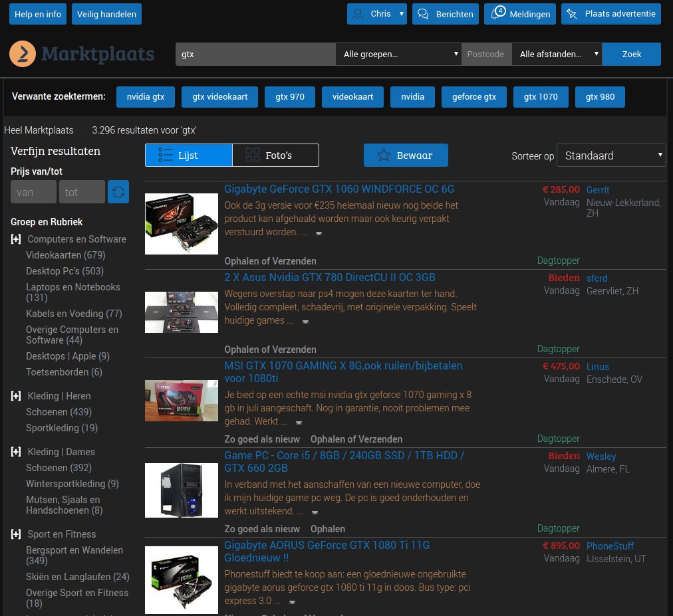This screenshot has width=673, height=616.
Task: Save the search via the Bewaar star icon
Action: tap(384, 155)
